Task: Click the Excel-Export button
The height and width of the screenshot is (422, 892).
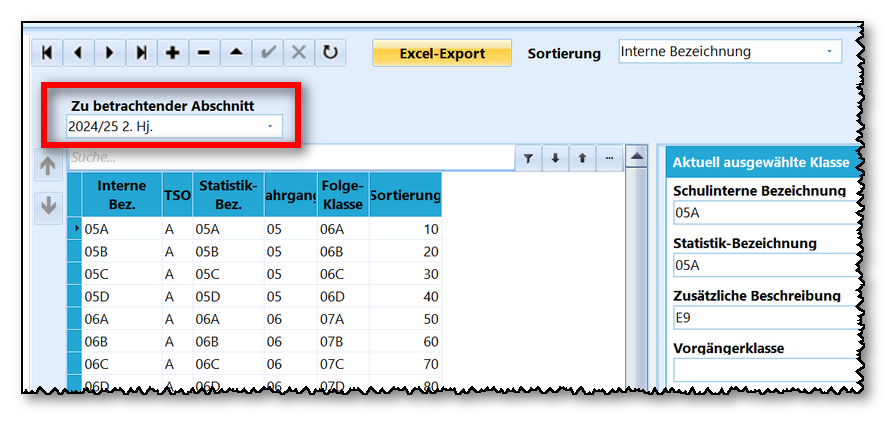Action: 442,53
